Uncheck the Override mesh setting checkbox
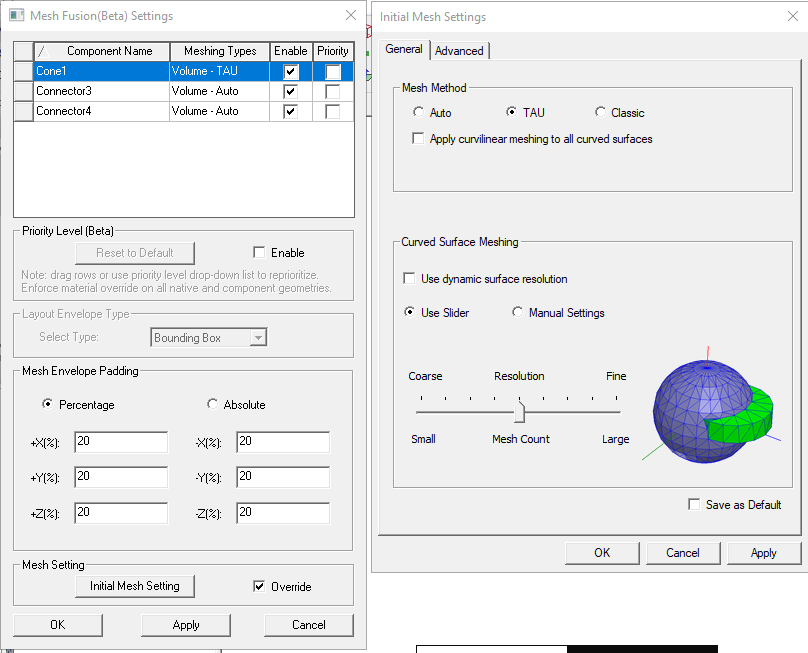Viewport: 808px width, 653px height. (259, 586)
